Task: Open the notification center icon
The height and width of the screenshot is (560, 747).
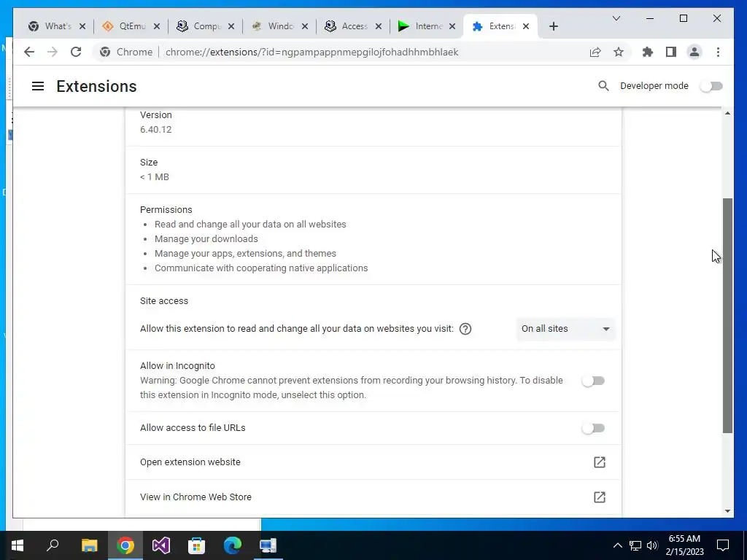Action: click(x=723, y=545)
